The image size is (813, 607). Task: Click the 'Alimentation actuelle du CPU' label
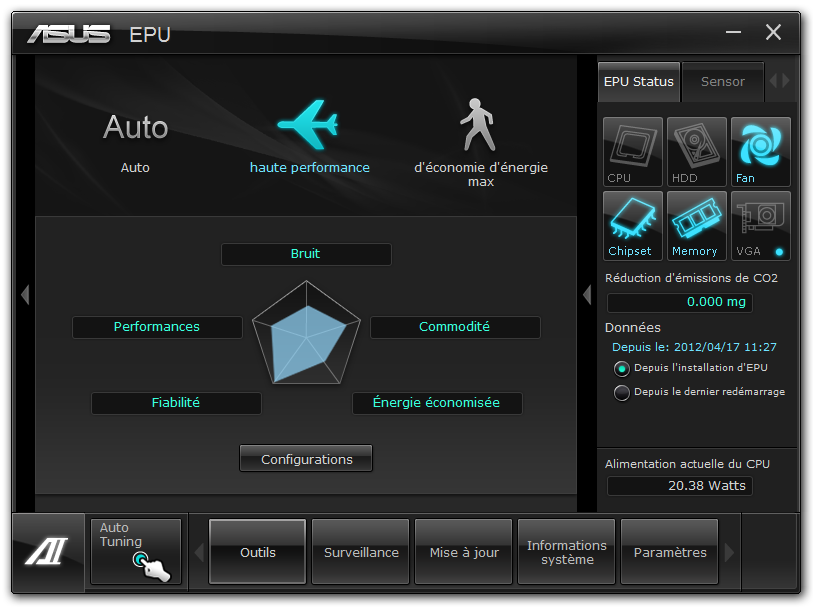(687, 464)
